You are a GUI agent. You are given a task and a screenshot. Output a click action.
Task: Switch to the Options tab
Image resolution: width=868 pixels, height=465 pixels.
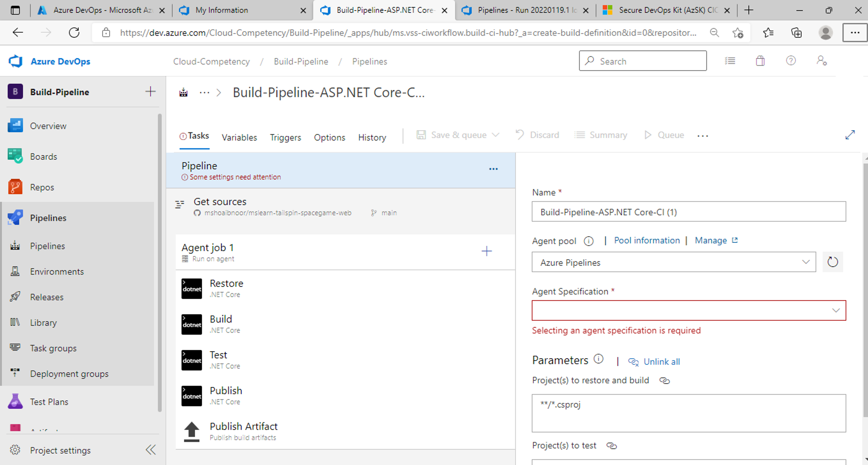click(330, 137)
